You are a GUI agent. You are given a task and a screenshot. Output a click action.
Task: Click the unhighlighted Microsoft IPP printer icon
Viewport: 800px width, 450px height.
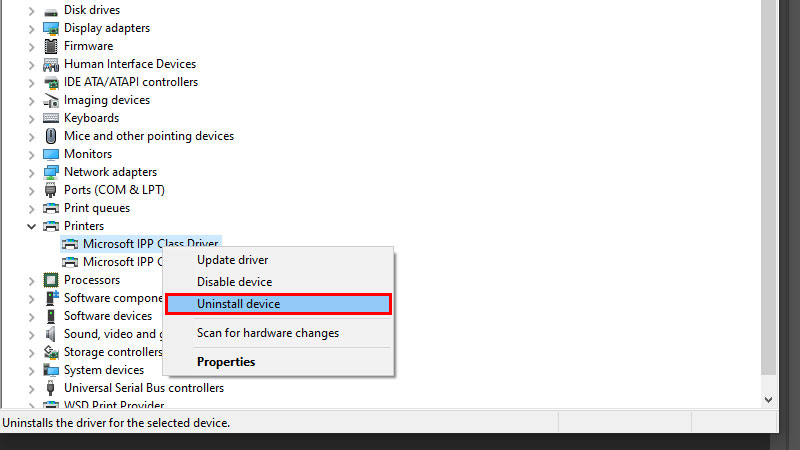pos(70,262)
